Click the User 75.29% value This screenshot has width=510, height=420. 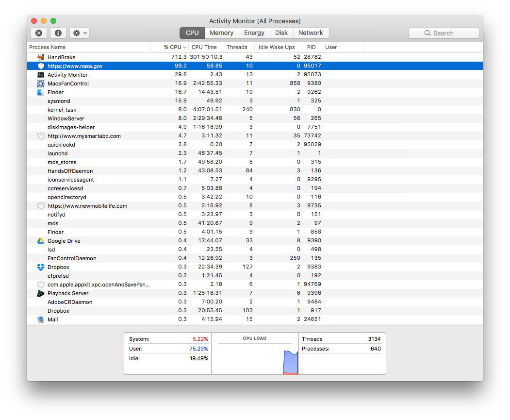click(x=198, y=349)
